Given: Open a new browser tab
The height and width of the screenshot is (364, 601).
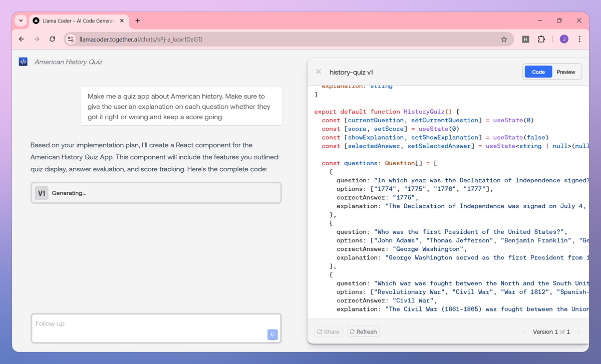Looking at the screenshot, I should (x=138, y=21).
